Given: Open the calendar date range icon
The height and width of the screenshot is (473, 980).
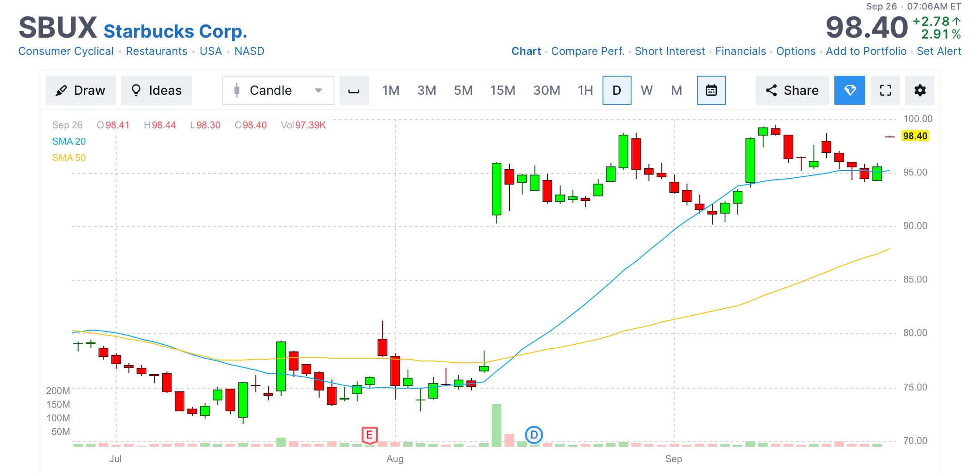Looking at the screenshot, I should [x=711, y=90].
